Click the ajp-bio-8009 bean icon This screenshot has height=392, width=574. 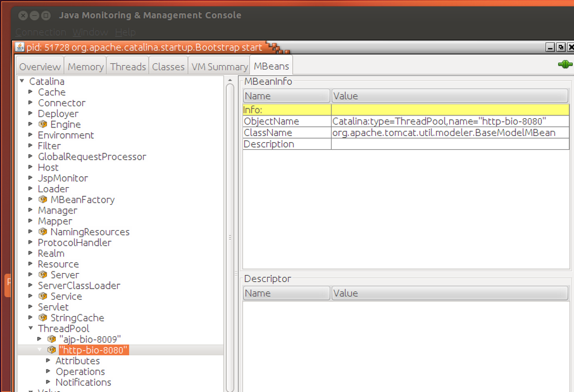[52, 339]
